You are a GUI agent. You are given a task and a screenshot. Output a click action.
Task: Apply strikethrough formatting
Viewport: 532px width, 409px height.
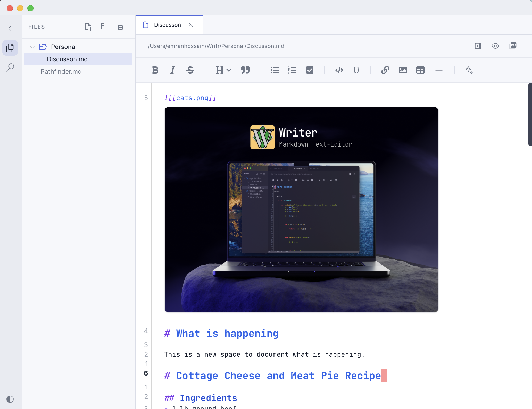tap(190, 70)
